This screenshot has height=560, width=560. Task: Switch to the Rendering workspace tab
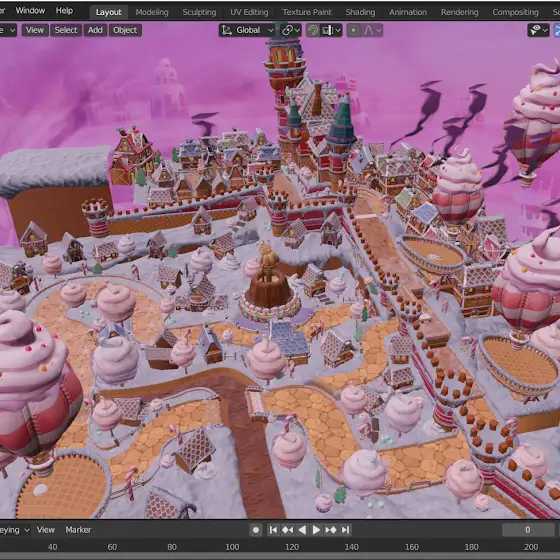(459, 12)
